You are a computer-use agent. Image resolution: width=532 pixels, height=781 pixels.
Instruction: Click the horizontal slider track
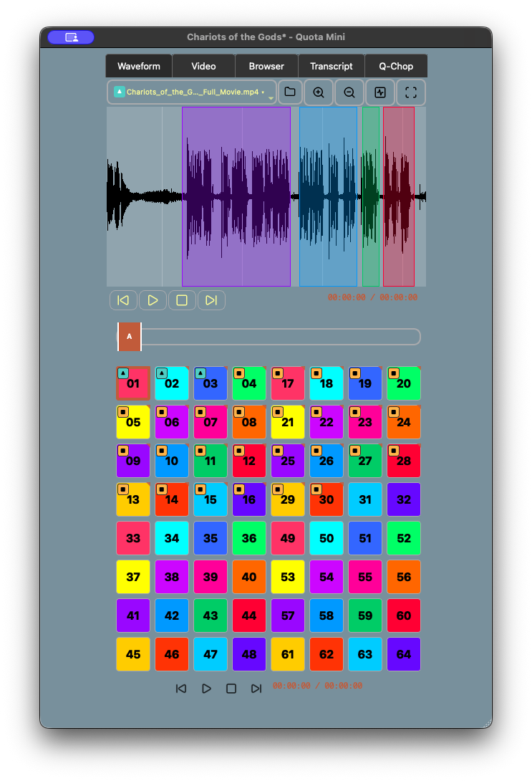click(x=269, y=337)
